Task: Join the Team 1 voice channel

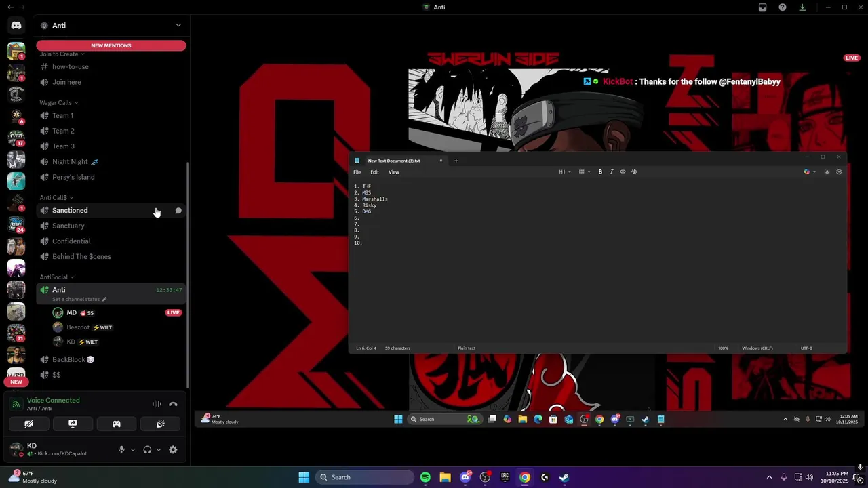Action: click(111, 115)
